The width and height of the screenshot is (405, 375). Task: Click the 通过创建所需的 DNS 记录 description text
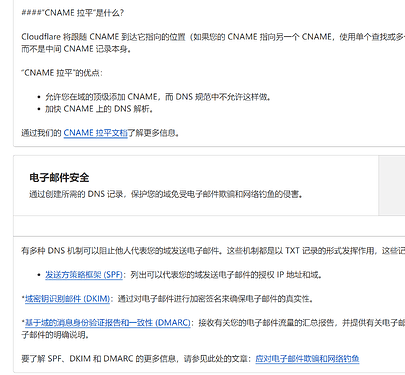(166, 194)
